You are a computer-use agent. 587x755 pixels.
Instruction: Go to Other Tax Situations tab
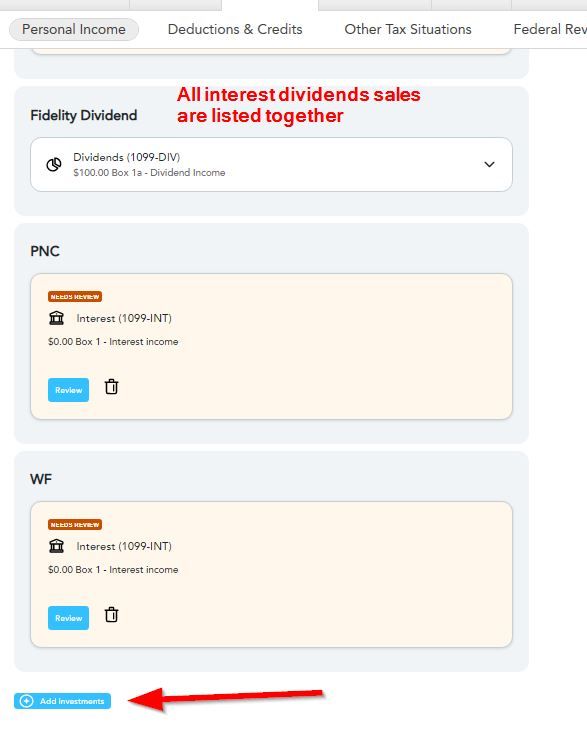[408, 29]
